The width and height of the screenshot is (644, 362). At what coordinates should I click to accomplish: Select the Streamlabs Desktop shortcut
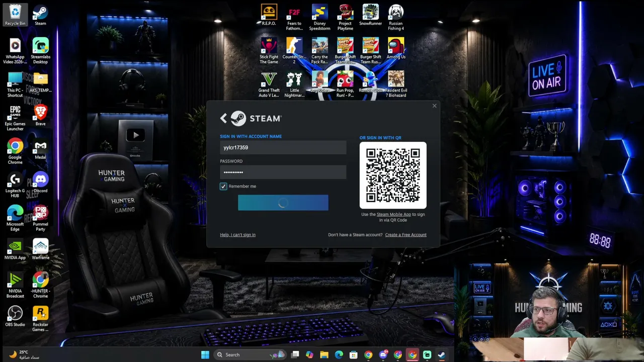click(40, 51)
